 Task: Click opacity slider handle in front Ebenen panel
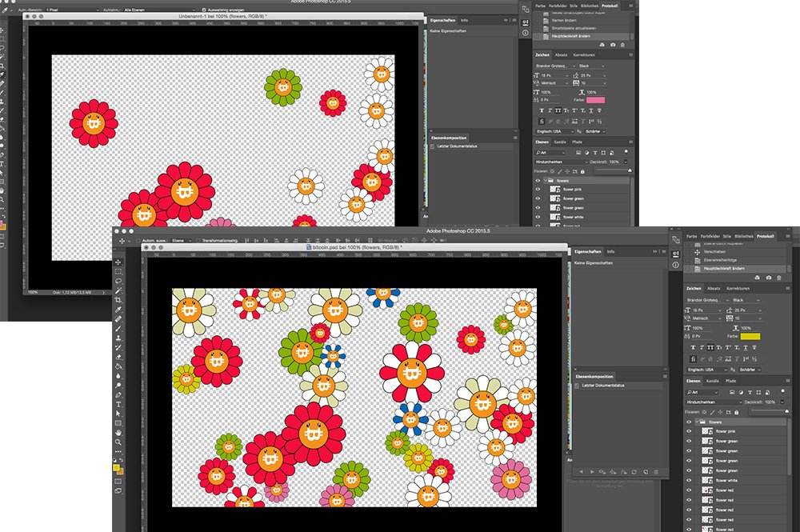point(787,410)
